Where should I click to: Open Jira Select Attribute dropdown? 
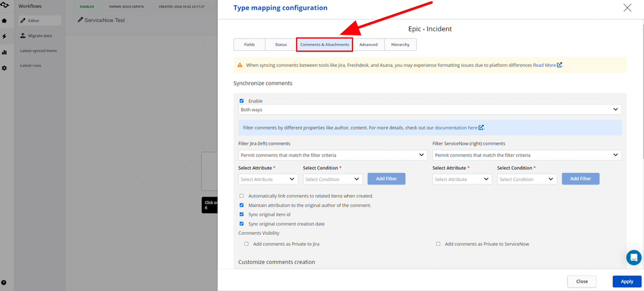(x=268, y=179)
